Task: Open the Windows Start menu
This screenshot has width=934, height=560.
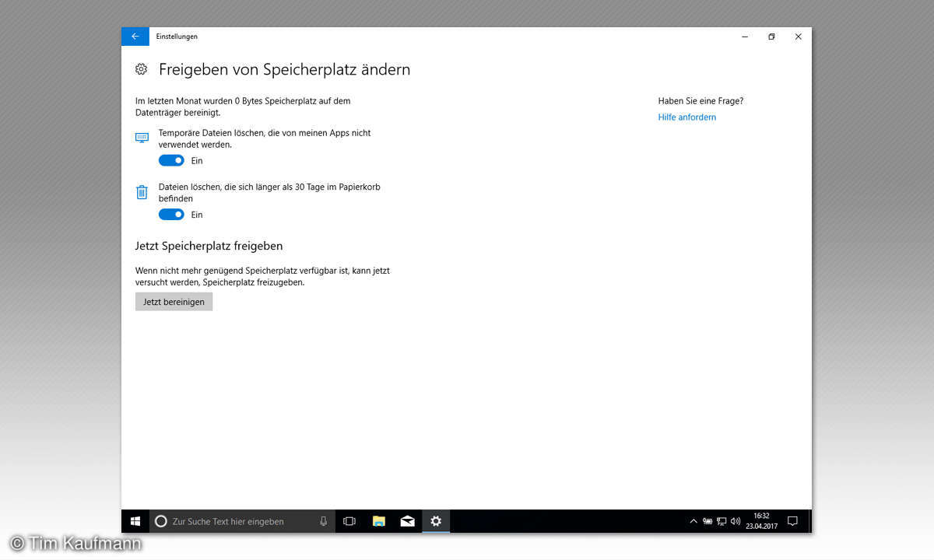Action: coord(135,521)
